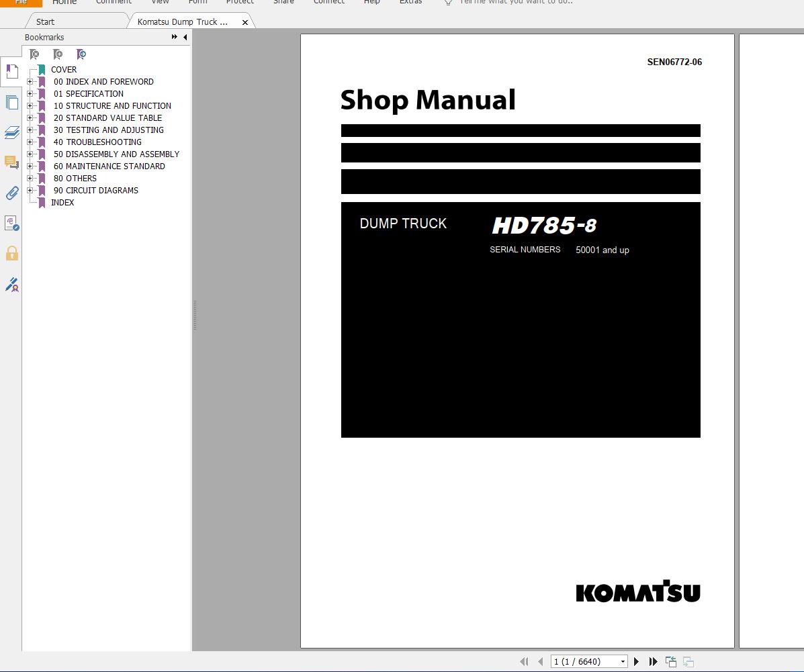Expand the 20 STANDARD VALUE TABLE bookmark

point(30,118)
